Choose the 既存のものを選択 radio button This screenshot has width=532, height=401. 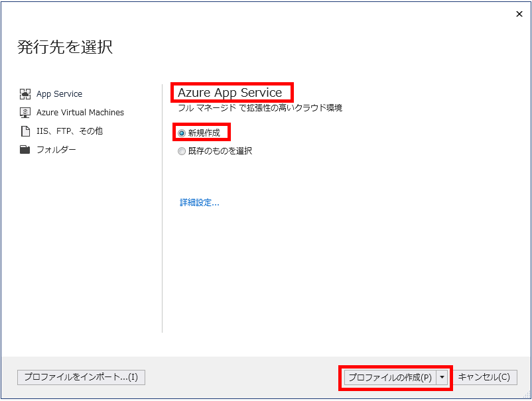pos(182,151)
